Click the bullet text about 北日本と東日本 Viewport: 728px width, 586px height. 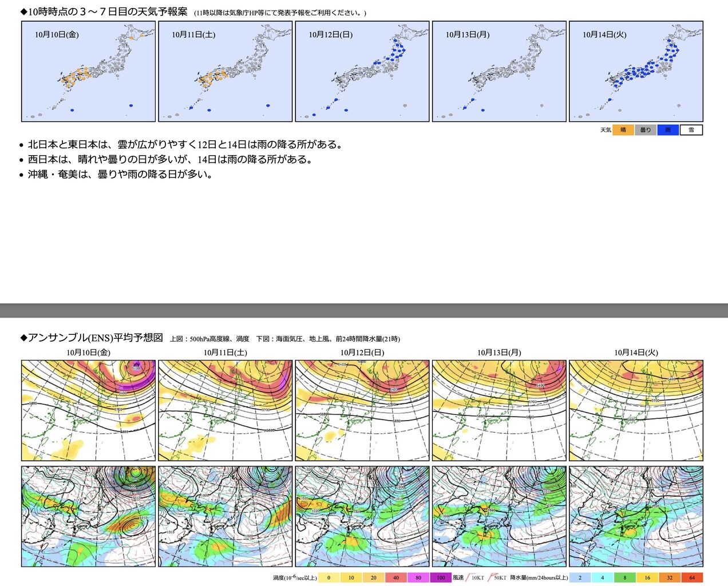tap(186, 145)
